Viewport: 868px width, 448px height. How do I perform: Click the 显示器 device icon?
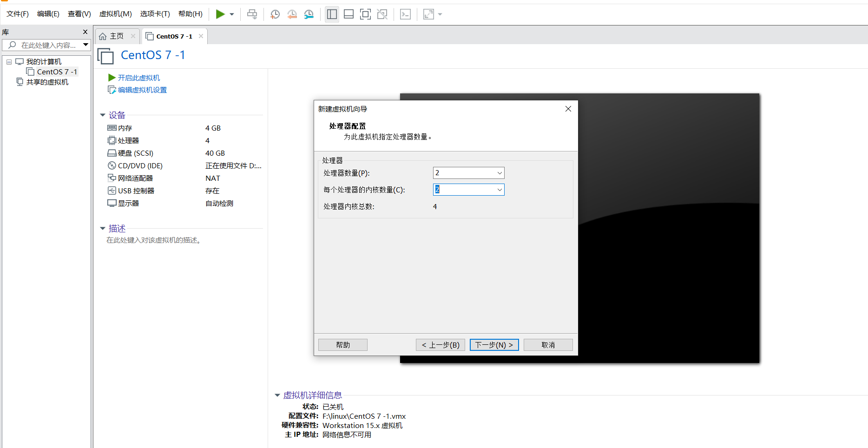112,203
